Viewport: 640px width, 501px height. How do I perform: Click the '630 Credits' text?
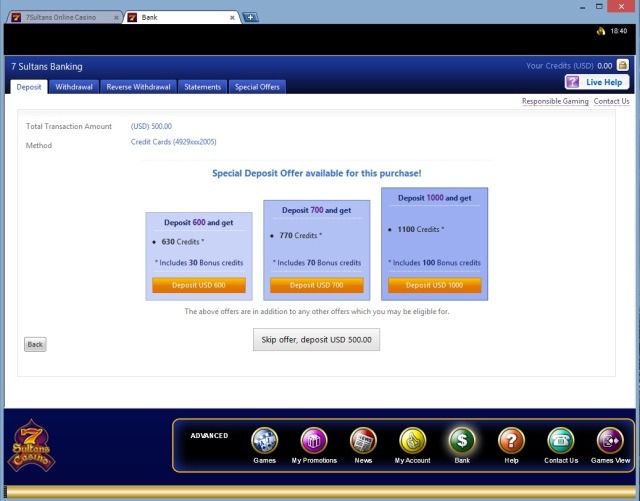(x=183, y=242)
